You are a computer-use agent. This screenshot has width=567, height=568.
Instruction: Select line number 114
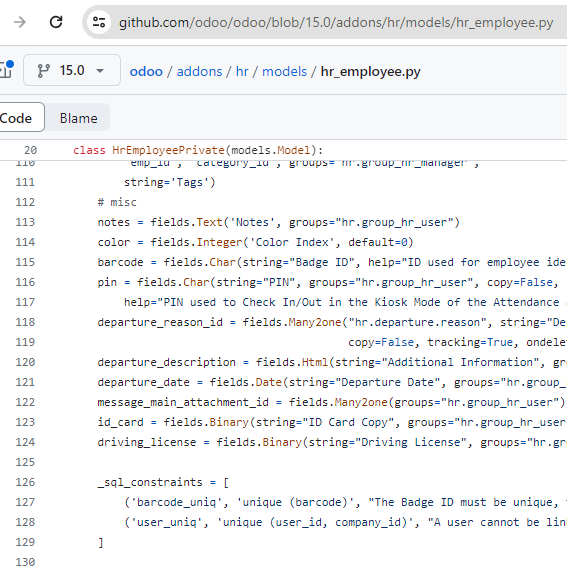coord(25,242)
